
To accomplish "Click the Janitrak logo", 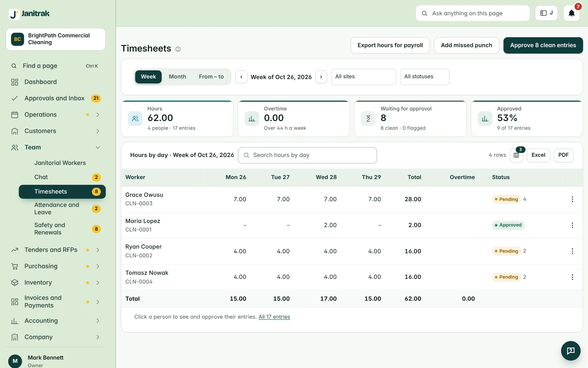I will tap(29, 14).
